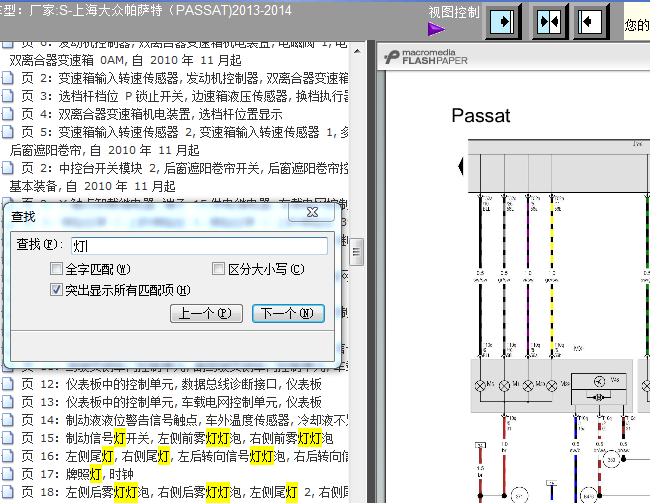Image resolution: width=650 pixels, height=503 pixels.
Task: Open 页 4: 双离合器变速箱机电装置 entry
Action: tap(152, 114)
